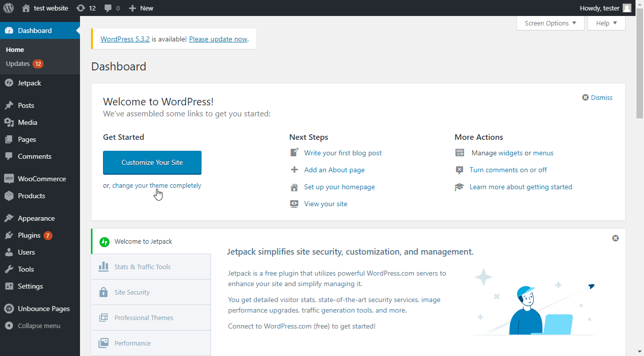
Task: Click the Plugins plug icon
Action: (x=9, y=235)
